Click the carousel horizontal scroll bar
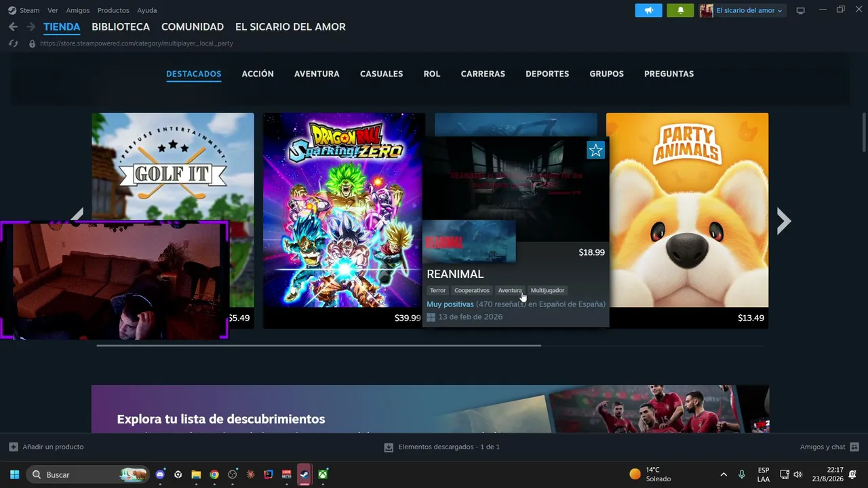This screenshot has width=868, height=488. (319, 346)
